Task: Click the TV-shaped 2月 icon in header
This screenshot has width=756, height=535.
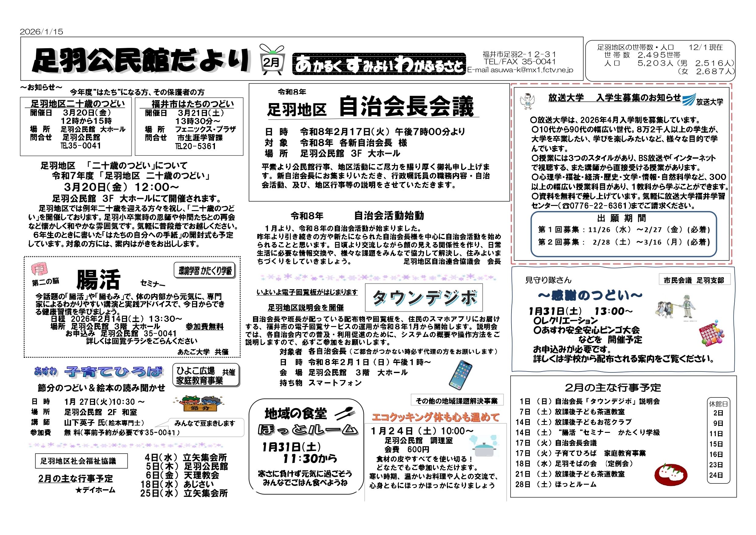Action: click(272, 60)
